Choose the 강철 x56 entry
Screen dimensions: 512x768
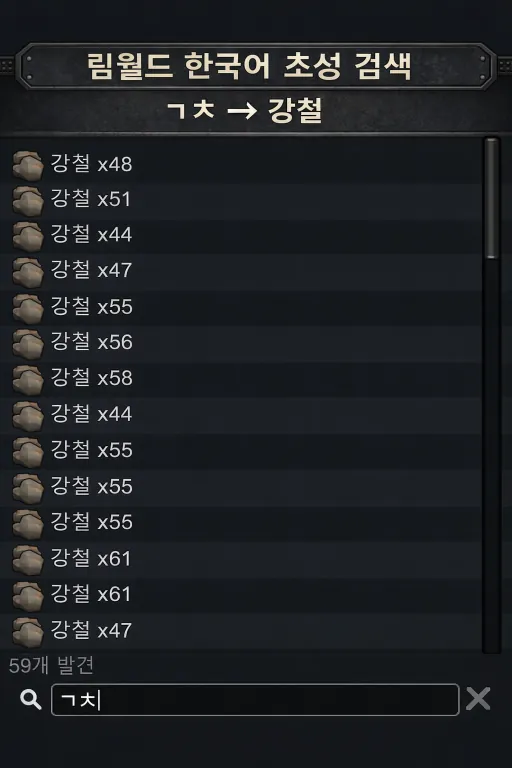click(x=241, y=342)
